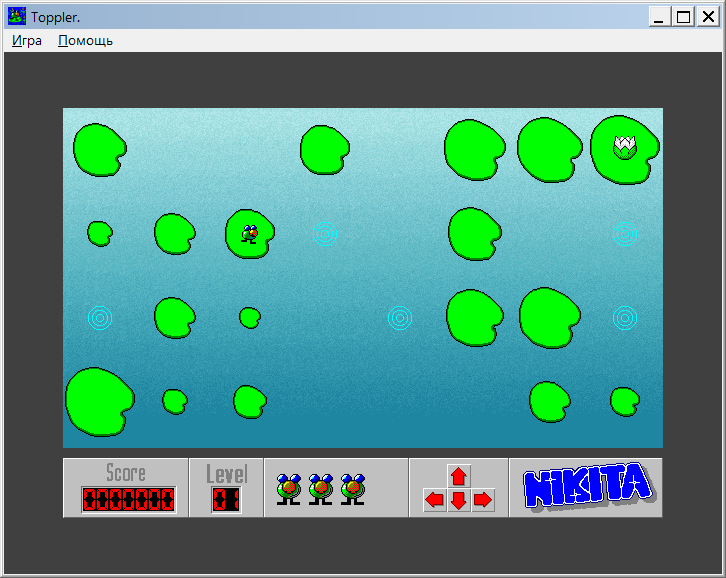Click the last frog life icon

(x=352, y=489)
